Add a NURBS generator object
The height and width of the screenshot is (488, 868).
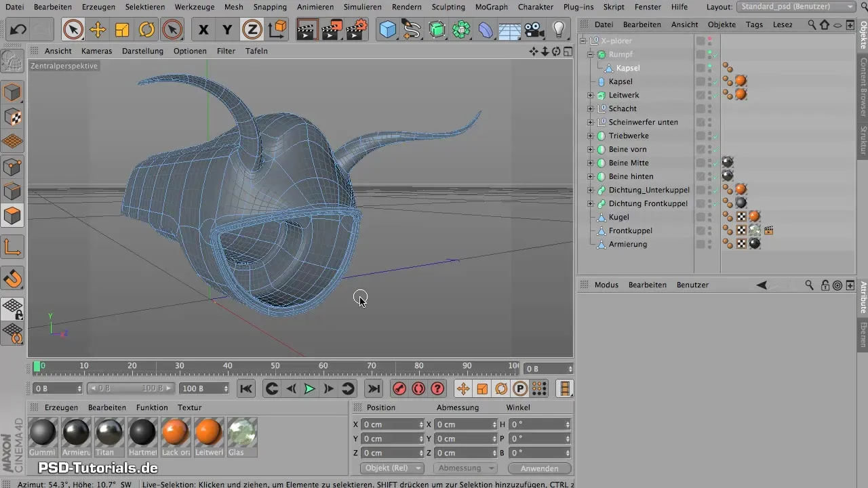pos(437,30)
